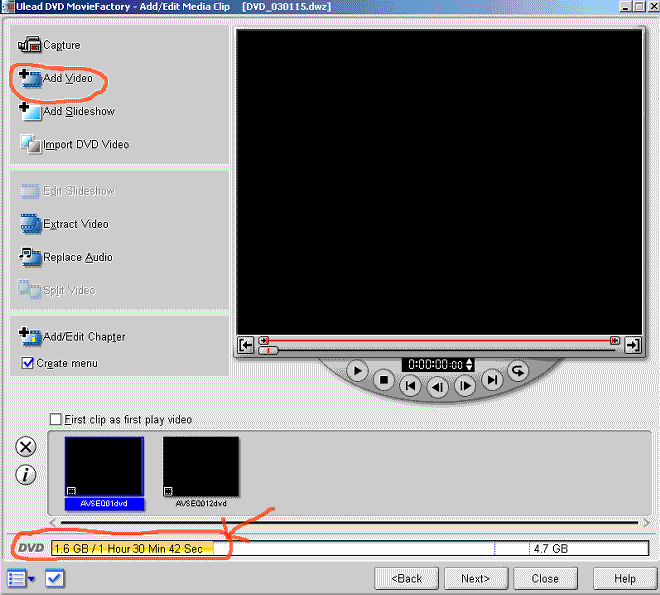This screenshot has width=660, height=595.
Task: Minimize the DVD MovieFactory window
Action: coord(626,7)
